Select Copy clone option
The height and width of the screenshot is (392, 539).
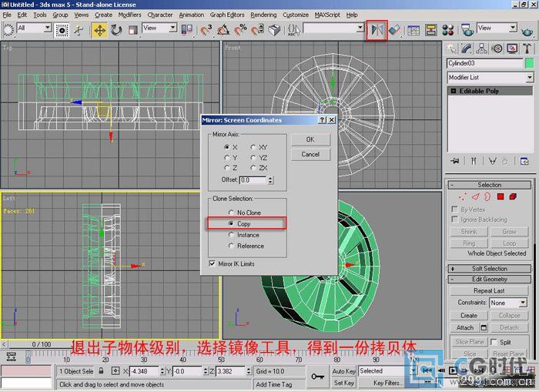(x=231, y=223)
